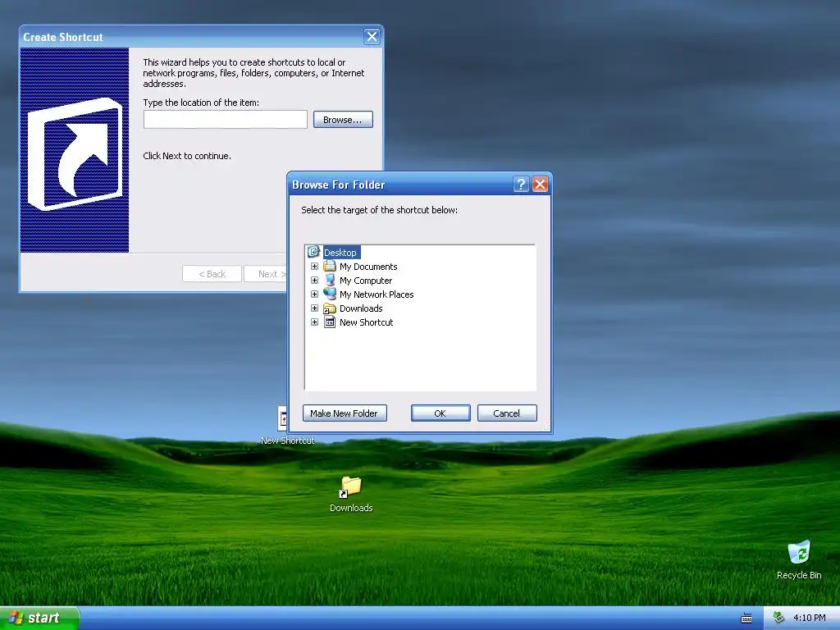This screenshot has height=630, width=840.
Task: Select the Downloads shortcut on the desktop
Action: point(351,494)
